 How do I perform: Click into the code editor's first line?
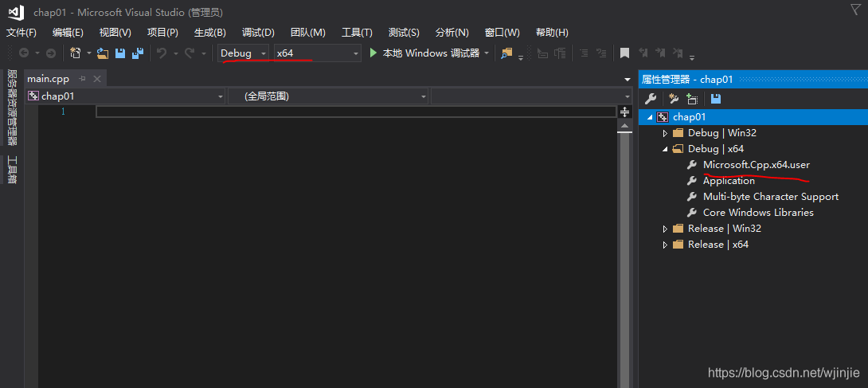click(355, 112)
